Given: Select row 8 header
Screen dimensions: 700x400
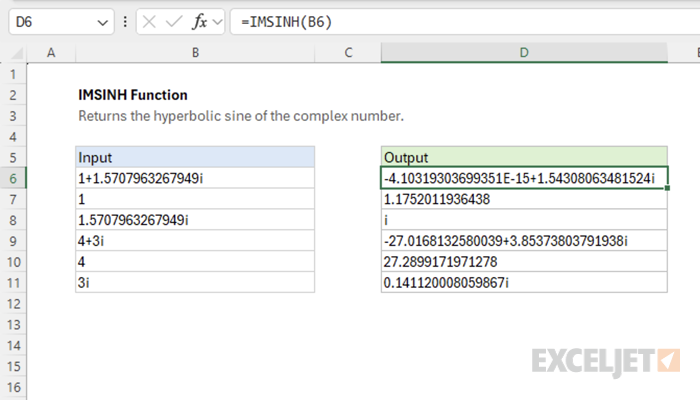Looking at the screenshot, I should tap(13, 220).
